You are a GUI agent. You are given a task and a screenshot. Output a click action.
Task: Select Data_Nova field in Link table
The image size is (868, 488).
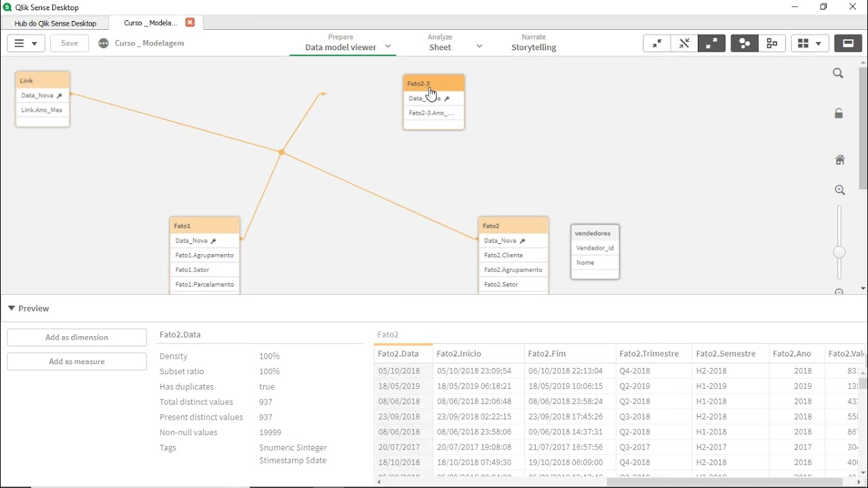pyautogui.click(x=43, y=96)
